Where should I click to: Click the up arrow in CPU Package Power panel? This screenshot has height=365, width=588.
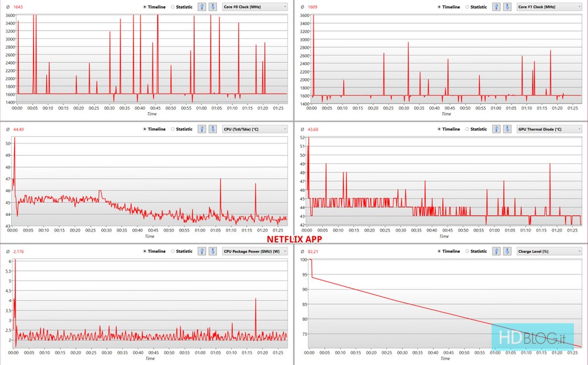click(x=202, y=251)
